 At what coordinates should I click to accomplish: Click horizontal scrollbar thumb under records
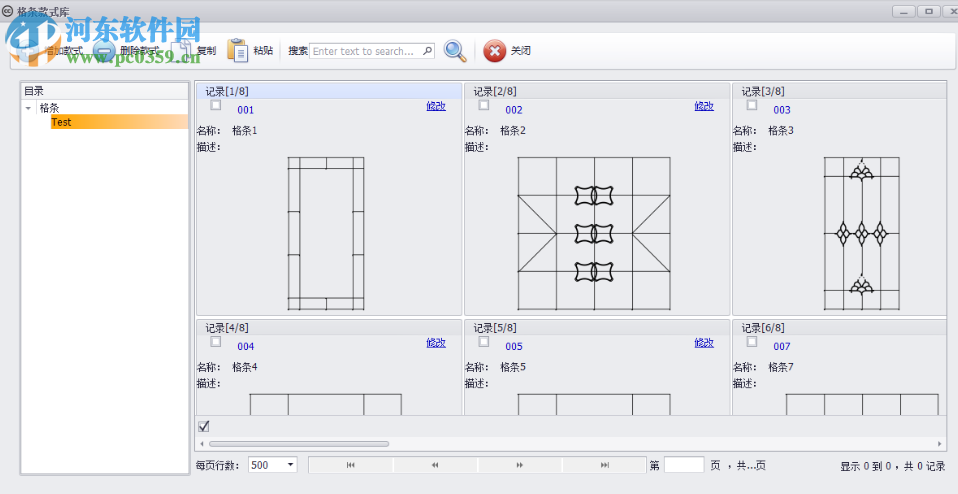point(299,444)
